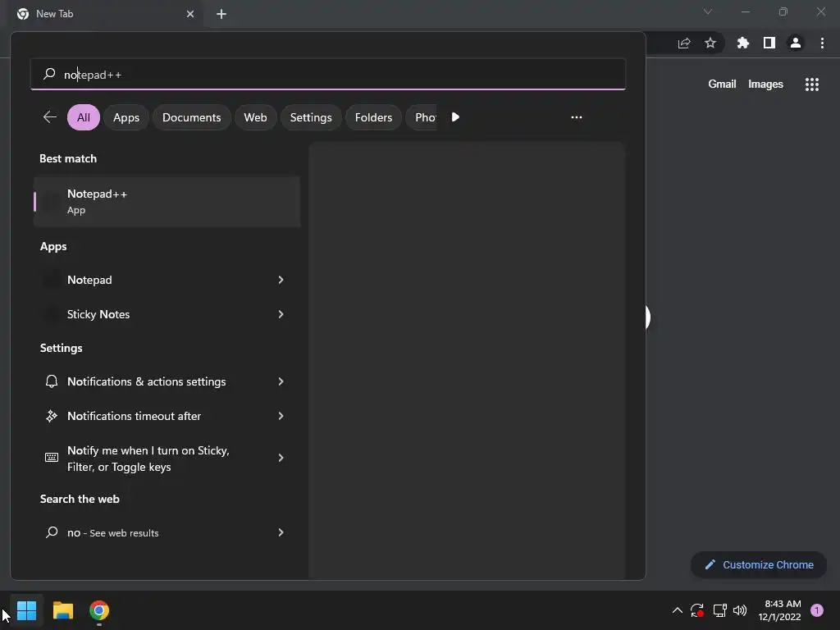Select the Settings filter tab

pyautogui.click(x=311, y=117)
